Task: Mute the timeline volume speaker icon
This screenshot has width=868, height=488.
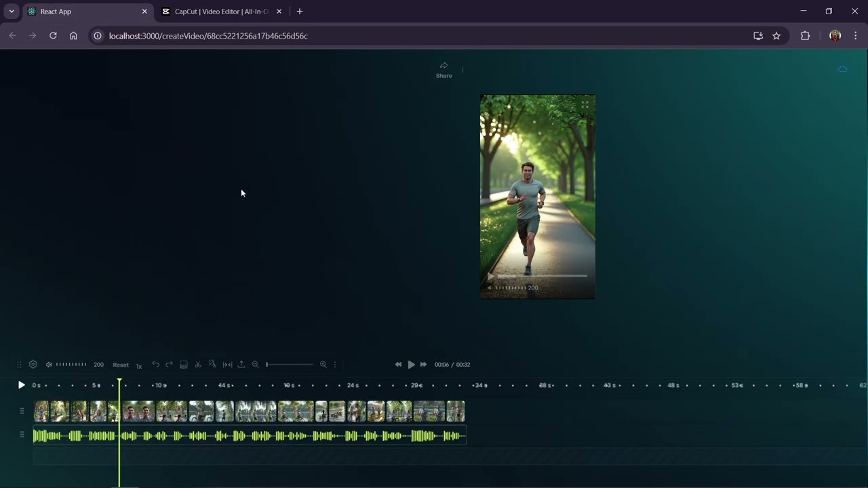Action: pos(49,365)
